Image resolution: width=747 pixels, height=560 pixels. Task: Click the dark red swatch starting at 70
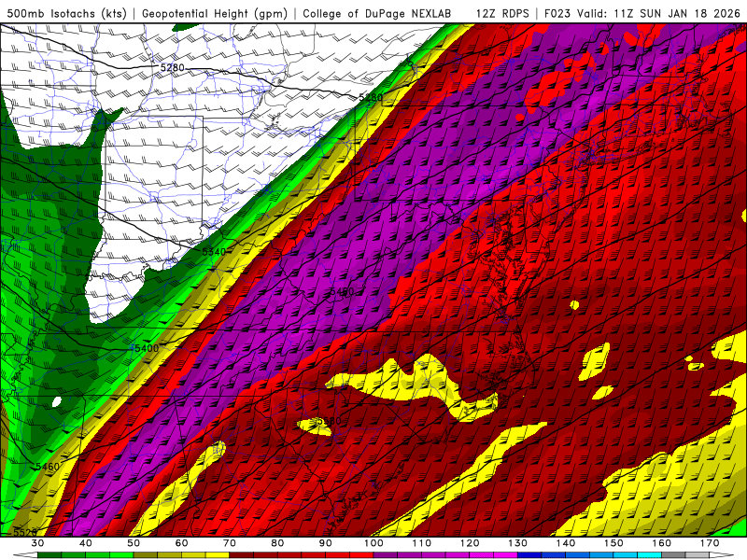(242, 555)
